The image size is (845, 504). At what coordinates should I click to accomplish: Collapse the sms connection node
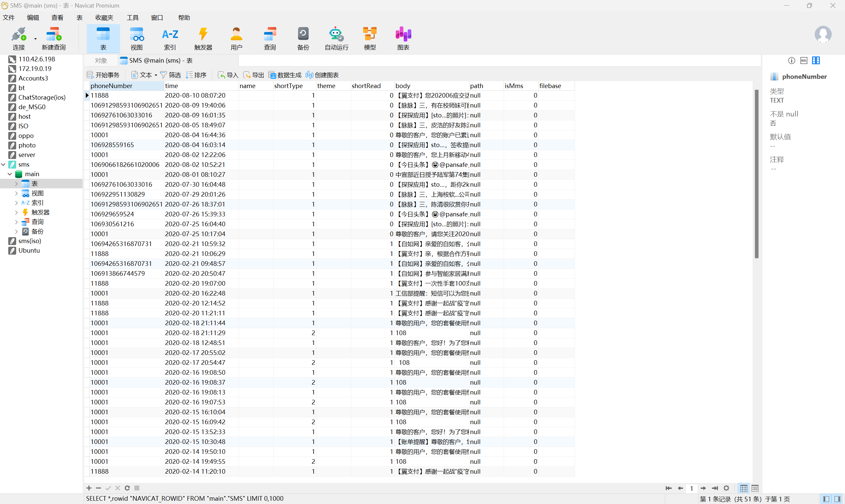[3, 164]
